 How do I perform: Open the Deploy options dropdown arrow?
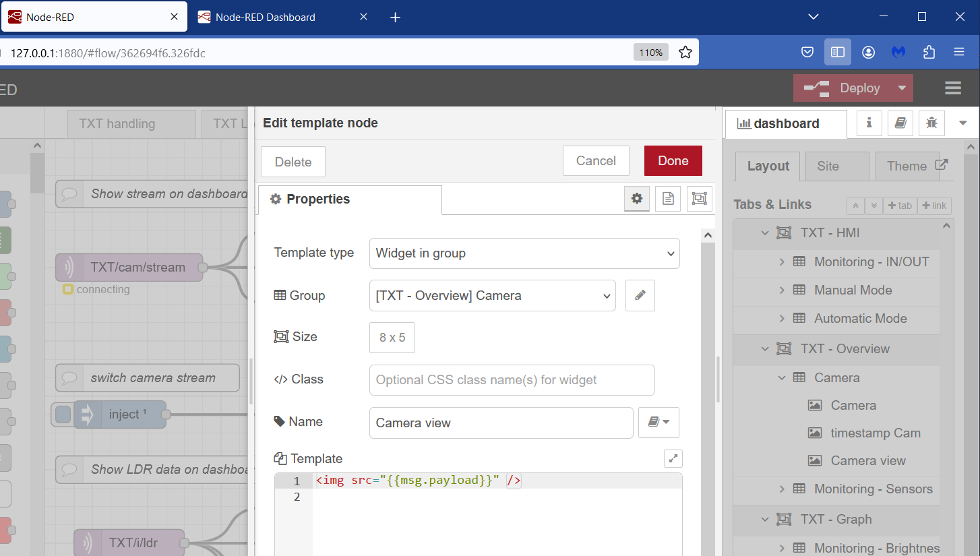point(902,88)
